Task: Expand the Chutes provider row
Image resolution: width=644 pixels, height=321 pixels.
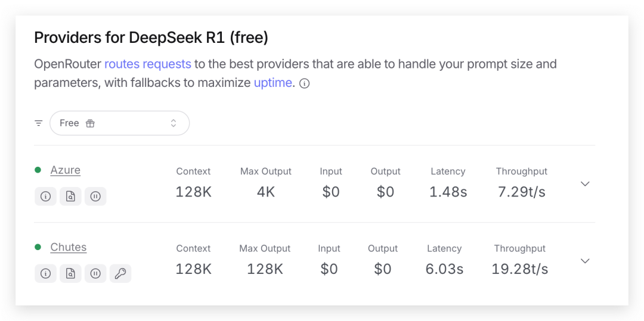Action: 585,261
